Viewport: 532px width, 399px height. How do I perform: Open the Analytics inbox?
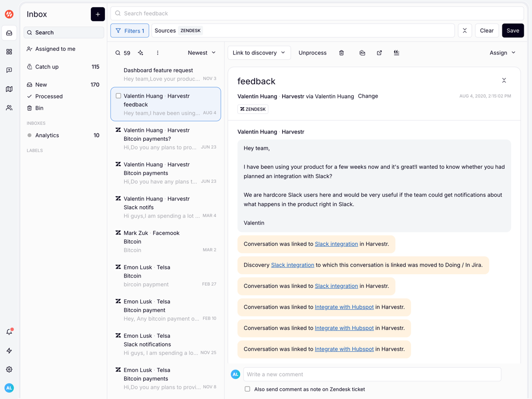(47, 135)
